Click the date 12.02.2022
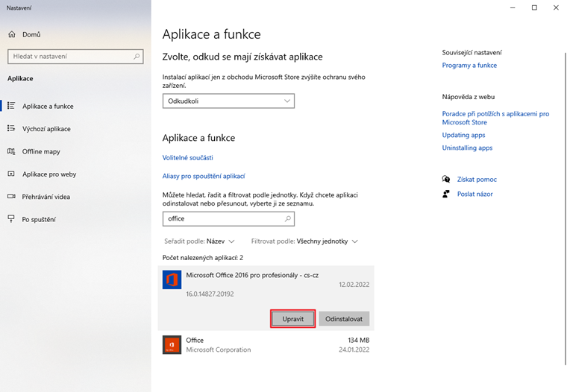The image size is (567, 392). [x=354, y=285]
